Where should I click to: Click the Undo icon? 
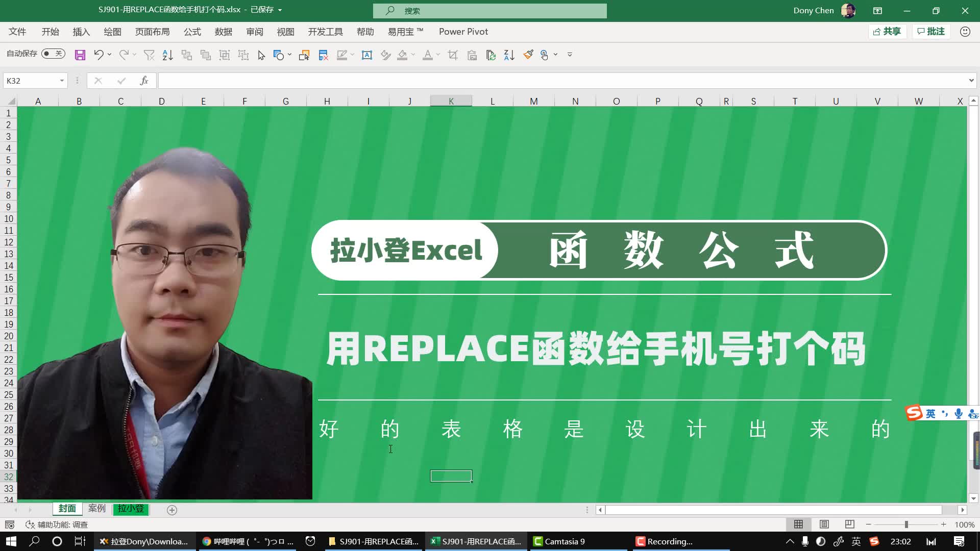[x=99, y=55]
